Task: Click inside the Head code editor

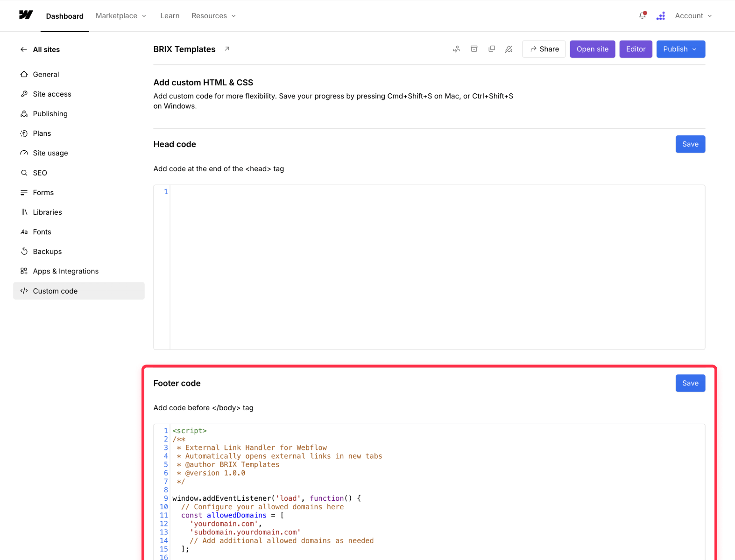Action: (437, 267)
